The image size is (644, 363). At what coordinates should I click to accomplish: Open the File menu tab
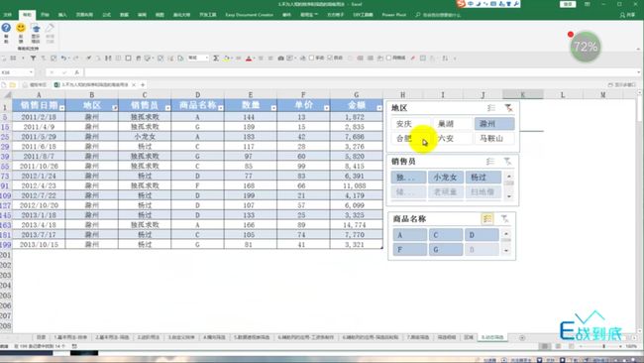pyautogui.click(x=7, y=15)
